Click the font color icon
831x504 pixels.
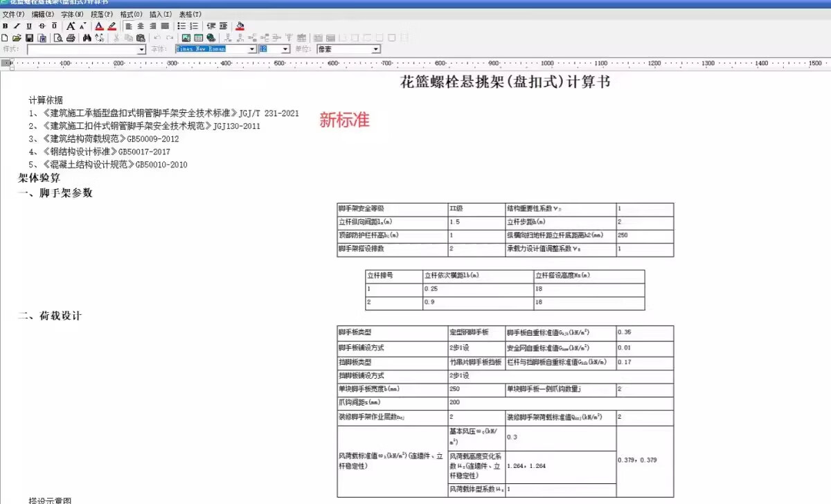click(99, 26)
